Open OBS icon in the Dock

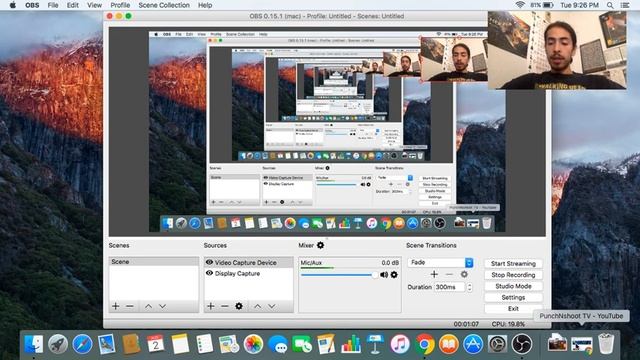click(x=522, y=344)
